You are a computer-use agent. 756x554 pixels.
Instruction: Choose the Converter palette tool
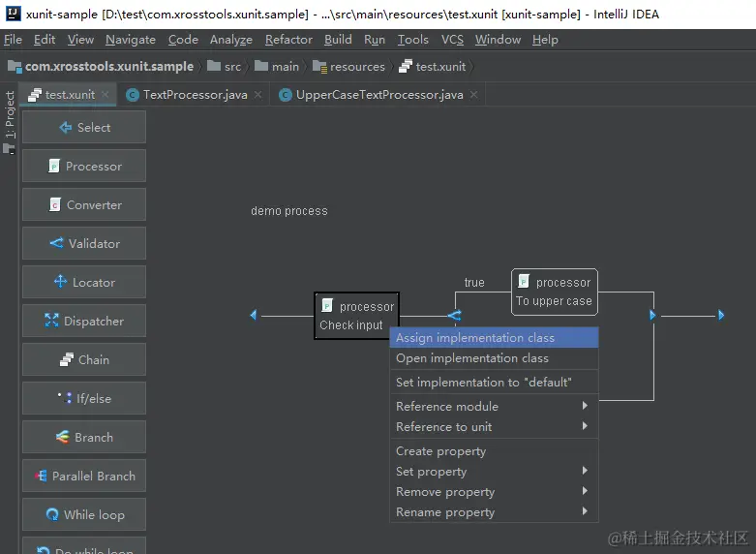pos(84,204)
